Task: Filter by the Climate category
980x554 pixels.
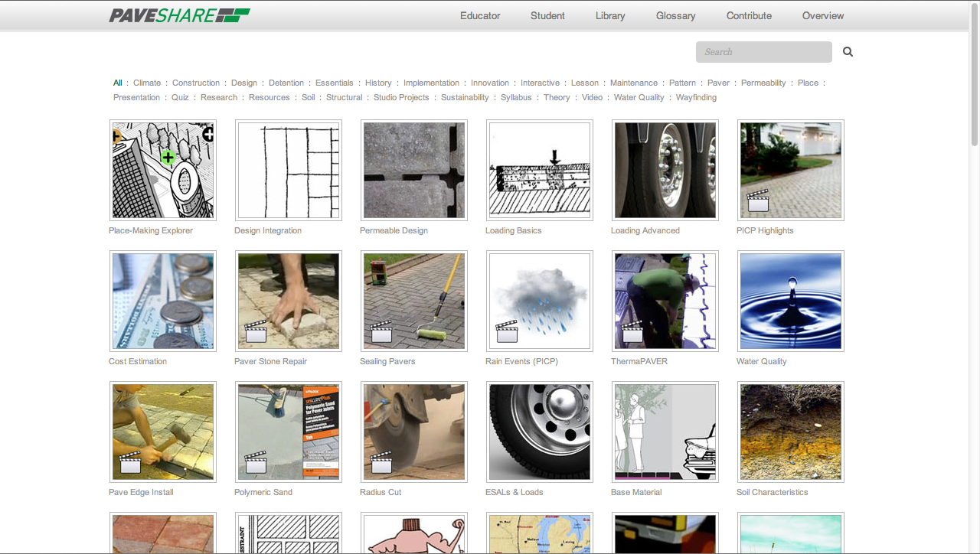Action: (x=147, y=83)
